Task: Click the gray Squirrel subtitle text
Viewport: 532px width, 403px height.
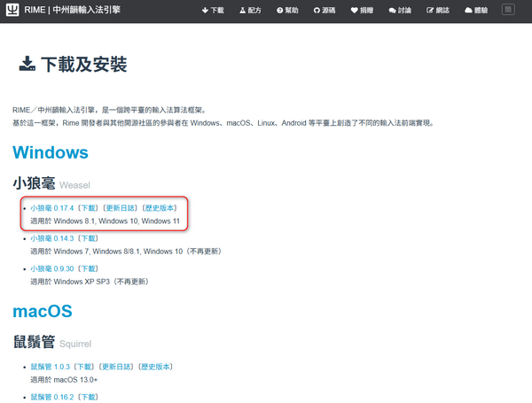Action: pyautogui.click(x=75, y=344)
